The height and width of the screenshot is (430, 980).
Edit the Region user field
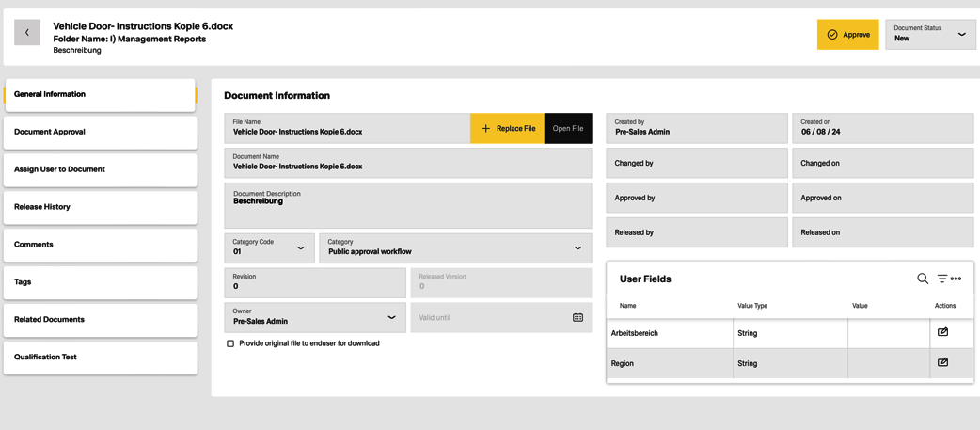942,362
